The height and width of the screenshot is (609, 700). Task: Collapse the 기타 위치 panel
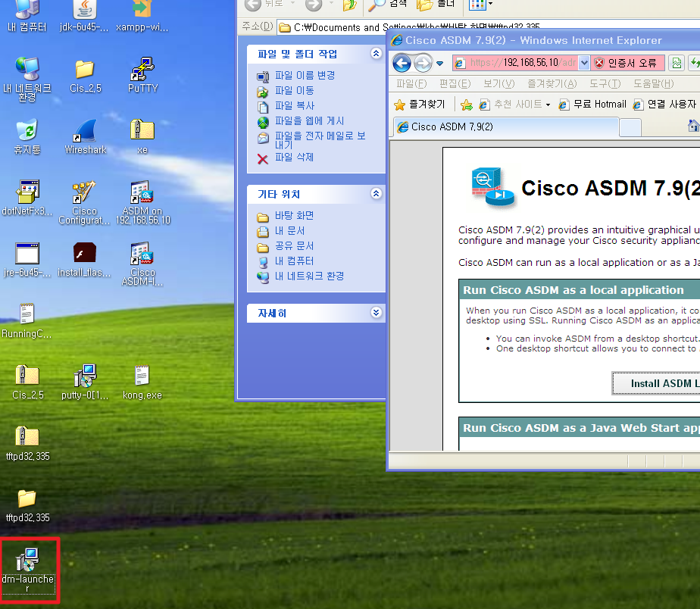[x=376, y=193]
